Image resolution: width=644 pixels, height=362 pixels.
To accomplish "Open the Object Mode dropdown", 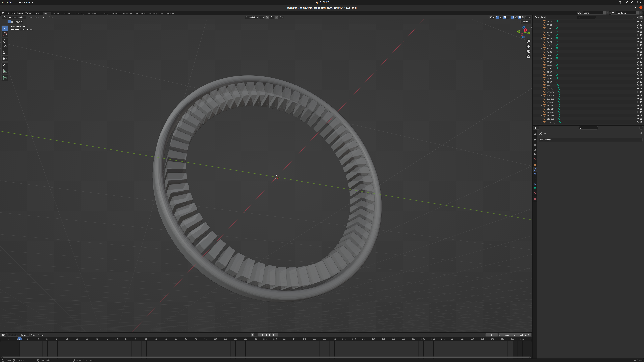I will click(x=17, y=17).
